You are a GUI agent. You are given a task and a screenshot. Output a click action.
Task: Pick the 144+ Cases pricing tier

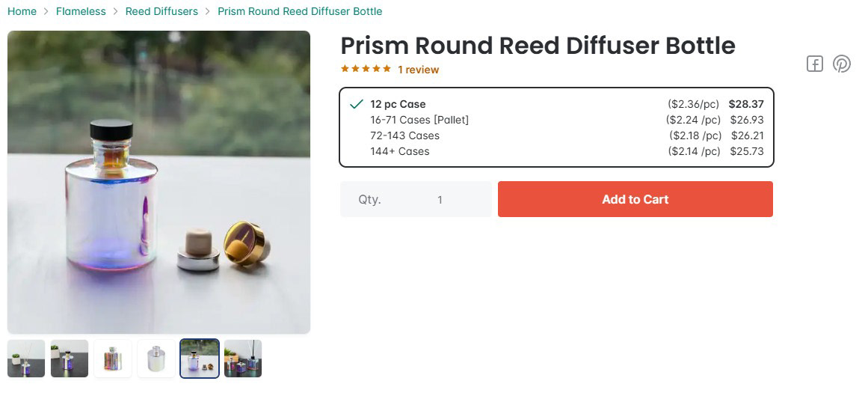point(400,151)
